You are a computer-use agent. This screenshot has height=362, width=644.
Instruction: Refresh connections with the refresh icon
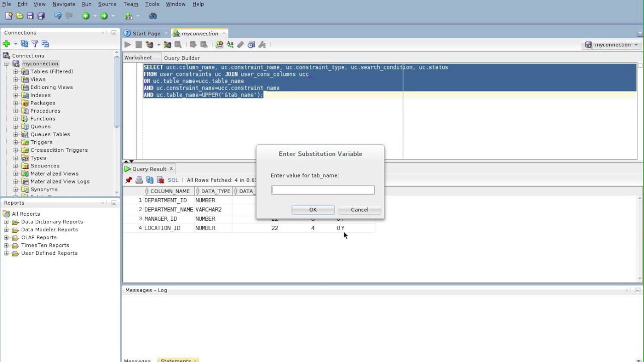(24, 44)
